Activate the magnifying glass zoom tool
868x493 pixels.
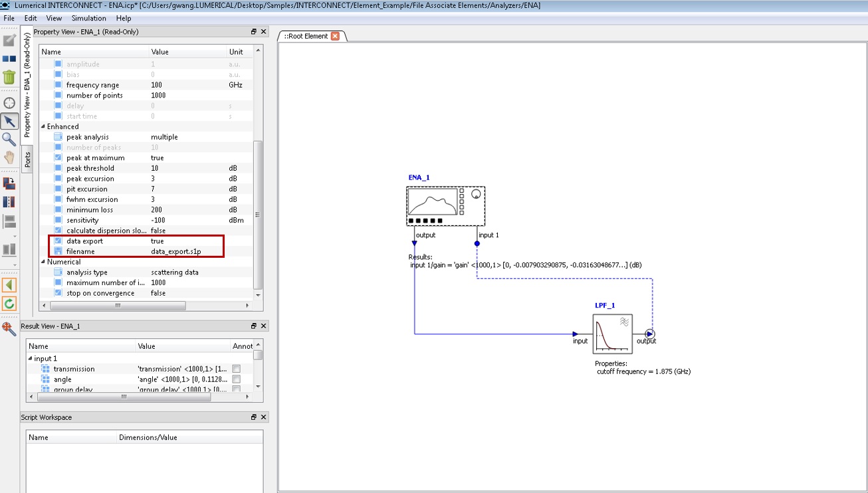[x=9, y=139]
